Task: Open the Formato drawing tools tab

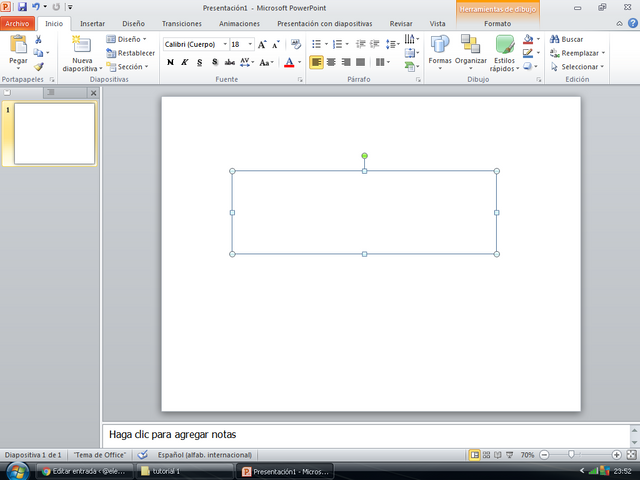Action: pos(498,24)
